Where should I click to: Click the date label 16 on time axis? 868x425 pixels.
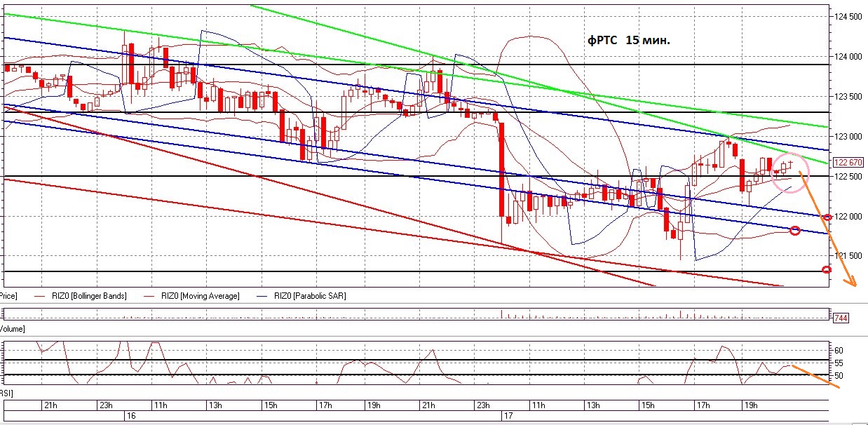pos(130,417)
